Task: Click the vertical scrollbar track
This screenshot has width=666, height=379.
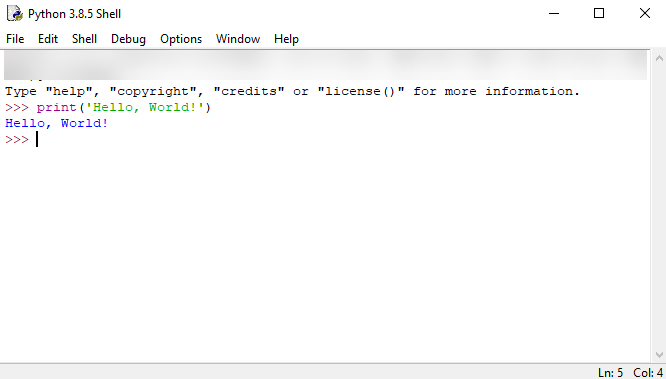Action: (659, 206)
